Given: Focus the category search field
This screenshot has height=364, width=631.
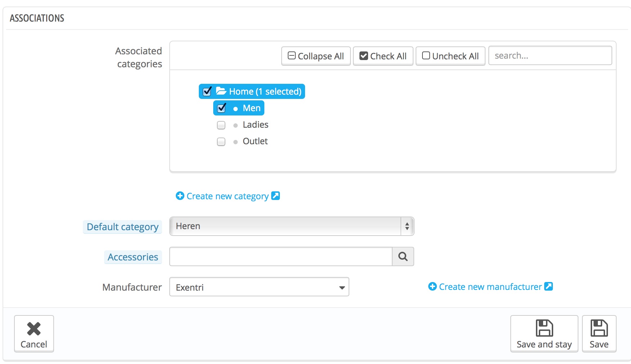Looking at the screenshot, I should point(550,56).
